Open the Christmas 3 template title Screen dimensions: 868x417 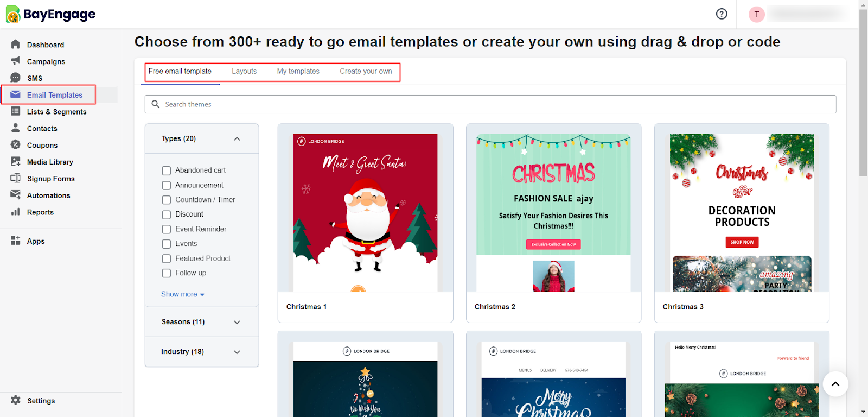point(683,307)
